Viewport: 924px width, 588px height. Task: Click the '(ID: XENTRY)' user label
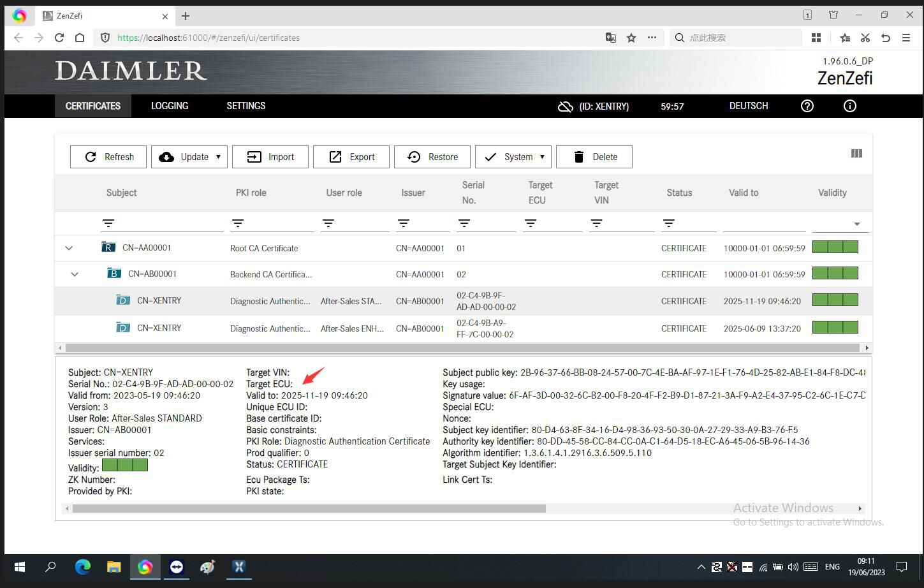(x=604, y=107)
